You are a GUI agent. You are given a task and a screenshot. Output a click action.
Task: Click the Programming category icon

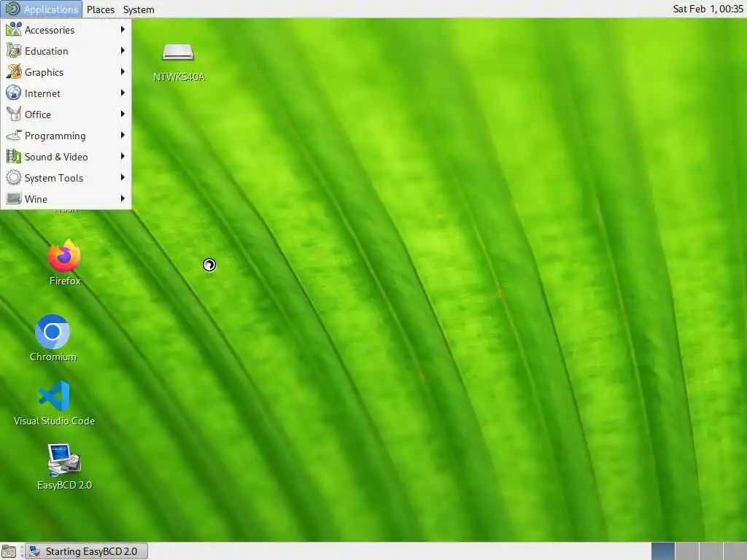(13, 135)
